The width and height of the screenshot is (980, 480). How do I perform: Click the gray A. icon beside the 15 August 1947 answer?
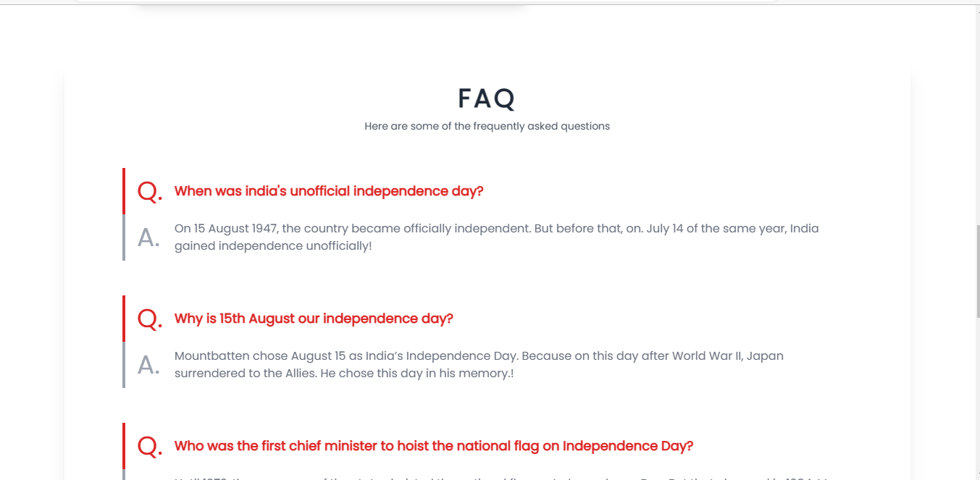pos(148,237)
